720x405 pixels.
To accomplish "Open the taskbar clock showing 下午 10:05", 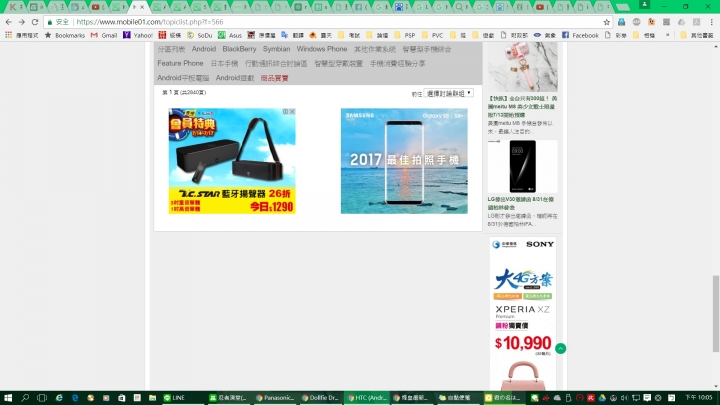I will 699,398.
